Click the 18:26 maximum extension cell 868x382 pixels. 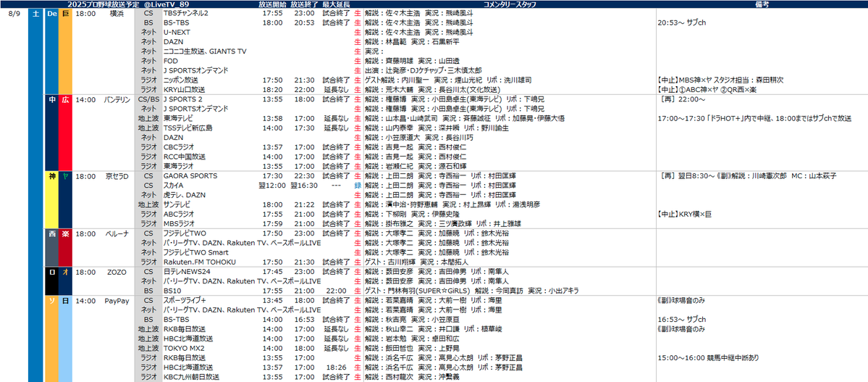click(x=336, y=367)
